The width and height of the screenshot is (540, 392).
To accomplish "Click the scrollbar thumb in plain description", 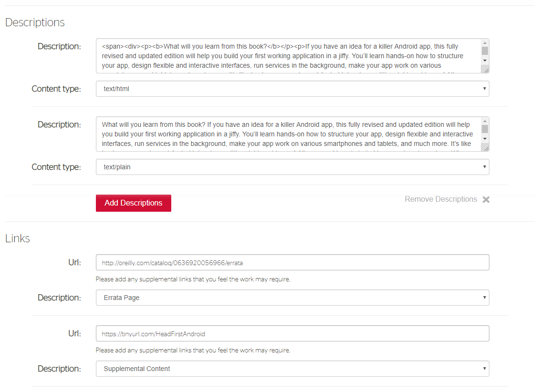I will tap(485, 129).
